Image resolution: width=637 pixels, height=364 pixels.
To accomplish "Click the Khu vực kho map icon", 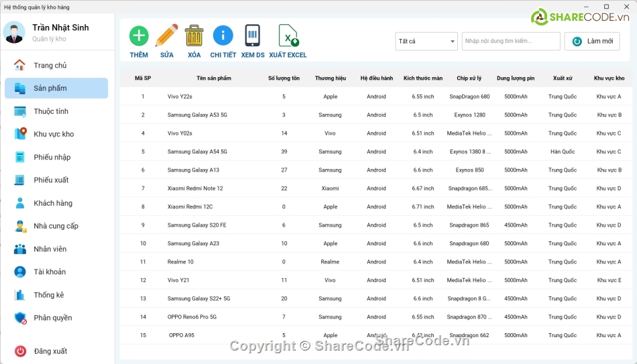I will point(20,133).
